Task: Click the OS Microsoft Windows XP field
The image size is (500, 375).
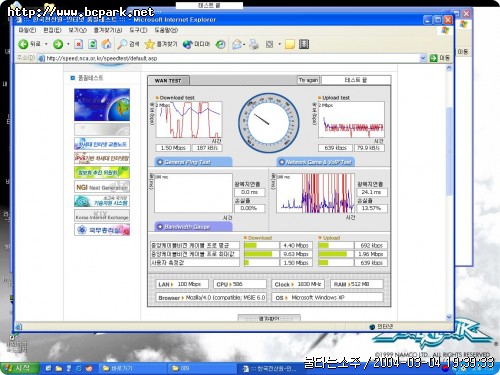Action: 327,297
